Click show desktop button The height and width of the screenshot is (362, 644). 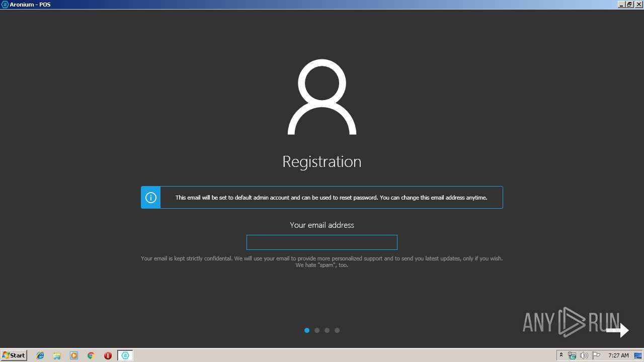point(638,355)
